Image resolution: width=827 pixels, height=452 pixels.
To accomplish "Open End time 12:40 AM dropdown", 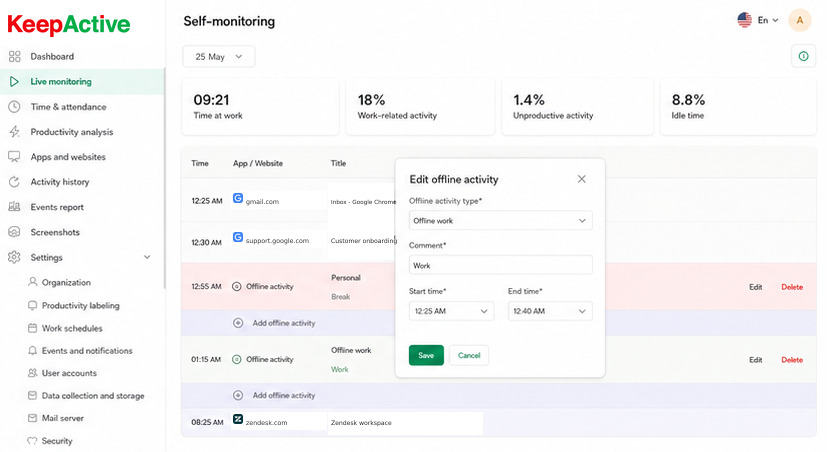I will 550,311.
